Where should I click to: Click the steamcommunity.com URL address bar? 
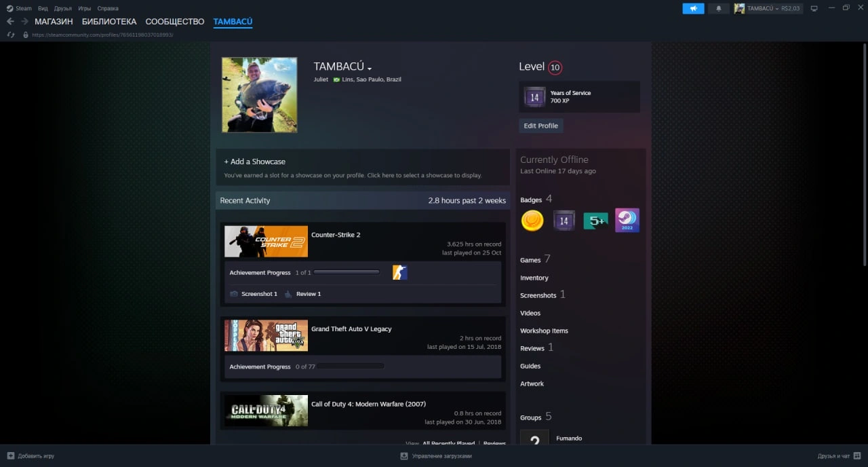(x=102, y=35)
